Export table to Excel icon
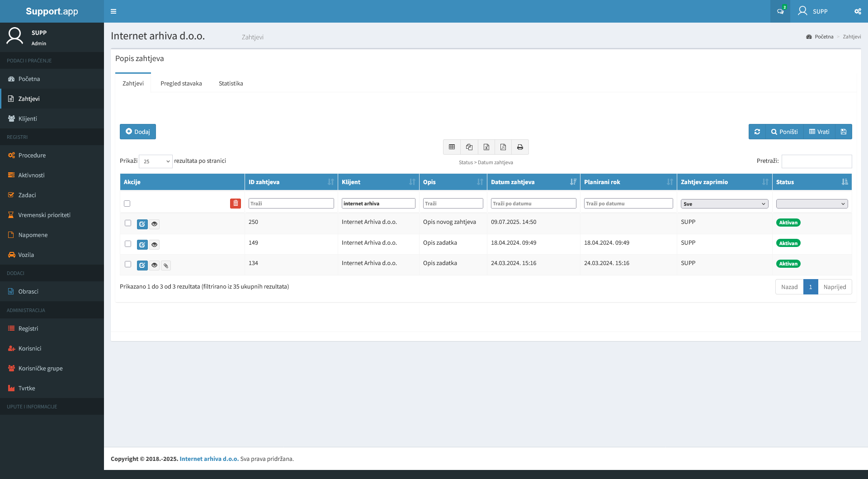The width and height of the screenshot is (868, 479). tap(486, 147)
